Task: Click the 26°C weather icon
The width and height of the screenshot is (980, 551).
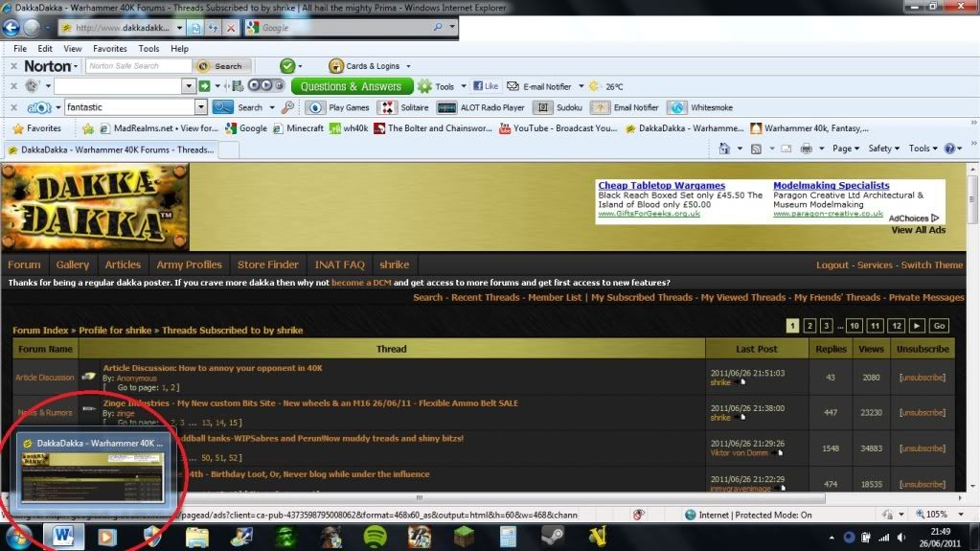Action: click(x=594, y=86)
